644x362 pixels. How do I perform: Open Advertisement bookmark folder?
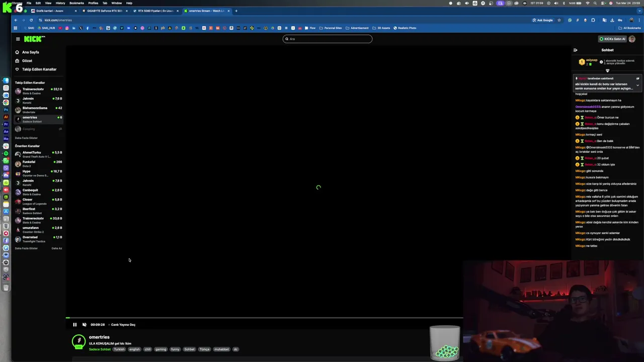(x=357, y=28)
